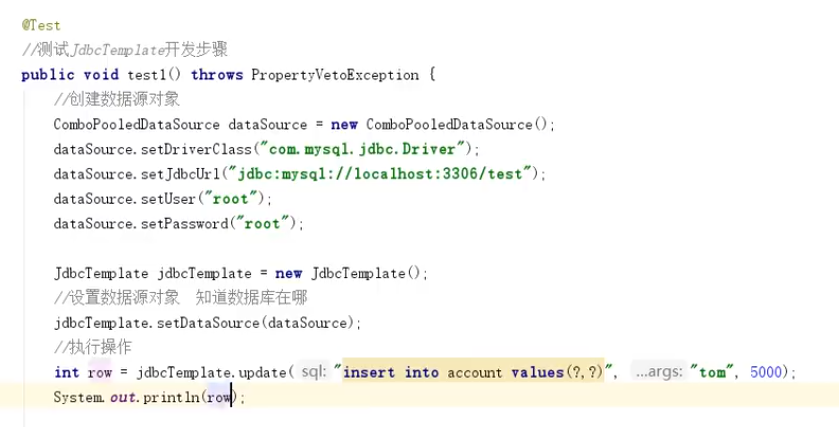Screen dimensions: 839x427
Task: Click the @Test annotation
Action: pos(41,26)
